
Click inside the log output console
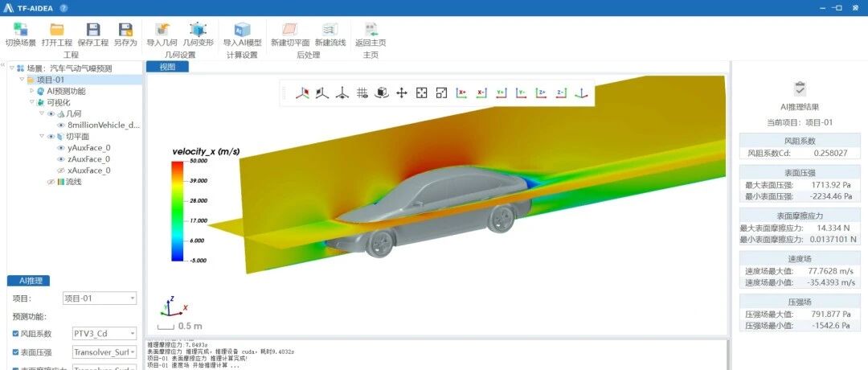(437, 355)
